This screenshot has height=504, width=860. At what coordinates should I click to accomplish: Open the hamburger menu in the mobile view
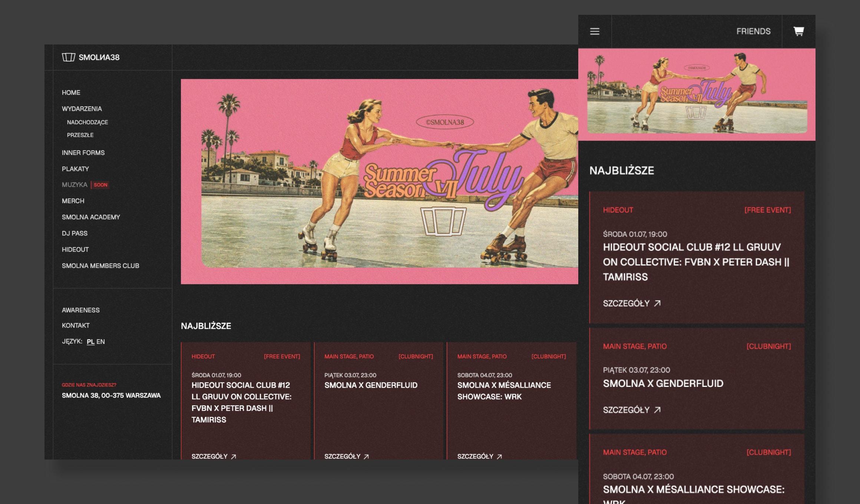click(595, 31)
